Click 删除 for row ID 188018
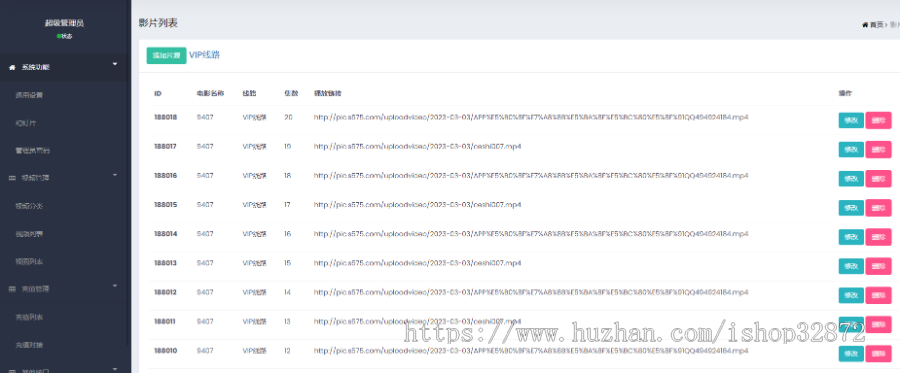The width and height of the screenshot is (900, 373). (878, 120)
